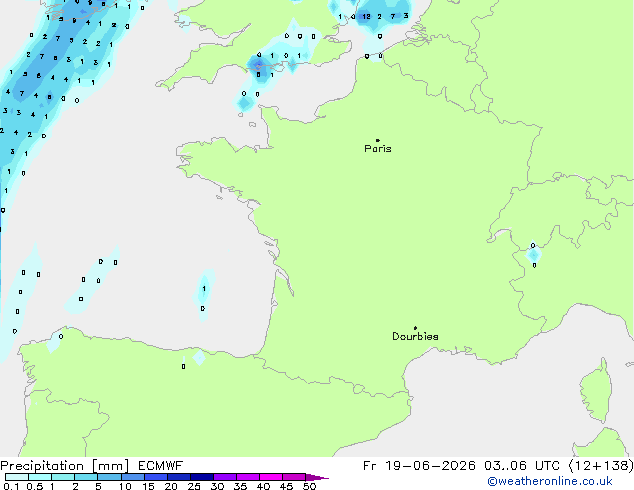
Task: Click the purple arrow tip of legend
Action: pyautogui.click(x=317, y=477)
